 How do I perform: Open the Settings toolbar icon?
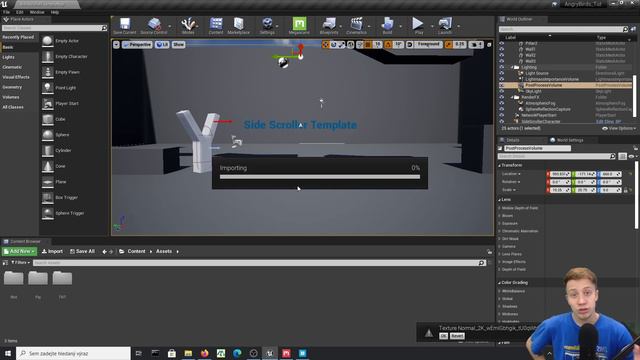pyautogui.click(x=267, y=25)
